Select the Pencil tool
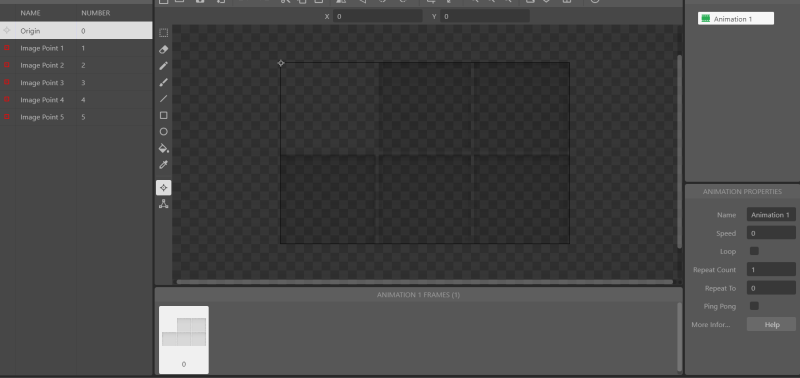Screen dimensions: 800x378 coord(163,66)
